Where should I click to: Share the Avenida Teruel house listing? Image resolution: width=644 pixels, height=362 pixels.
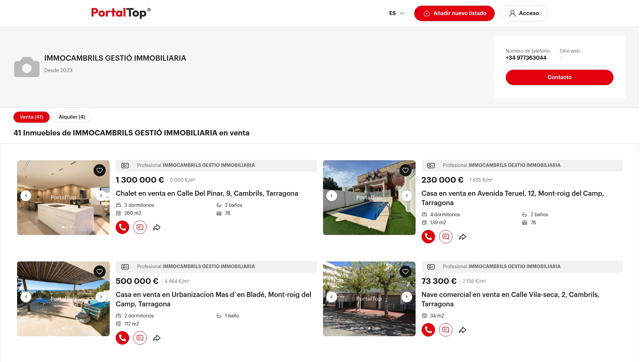point(463,237)
